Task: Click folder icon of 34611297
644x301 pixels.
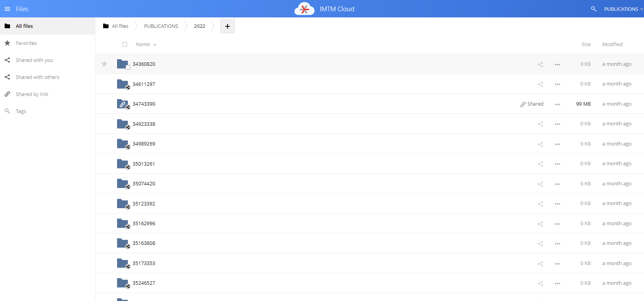Action: 122,84
